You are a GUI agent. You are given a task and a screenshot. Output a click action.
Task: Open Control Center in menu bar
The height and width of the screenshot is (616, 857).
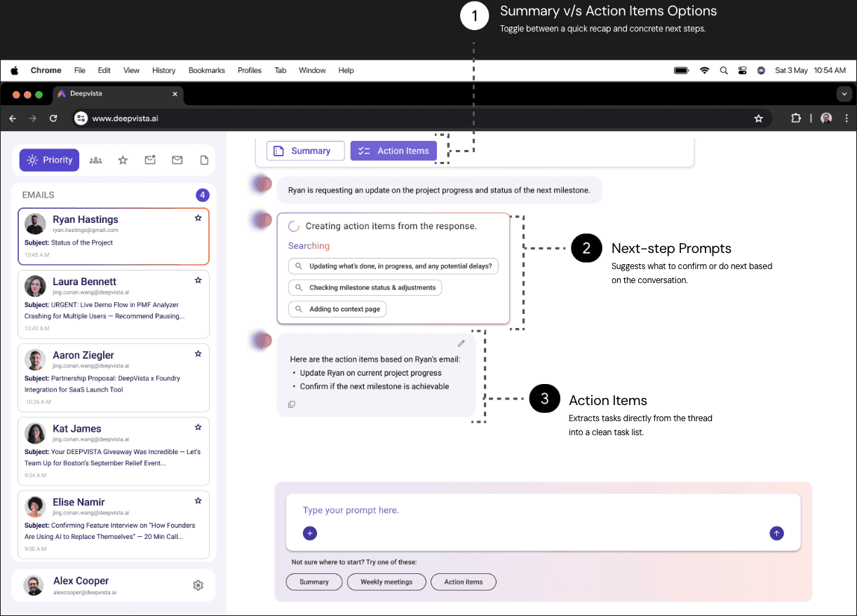[743, 70]
